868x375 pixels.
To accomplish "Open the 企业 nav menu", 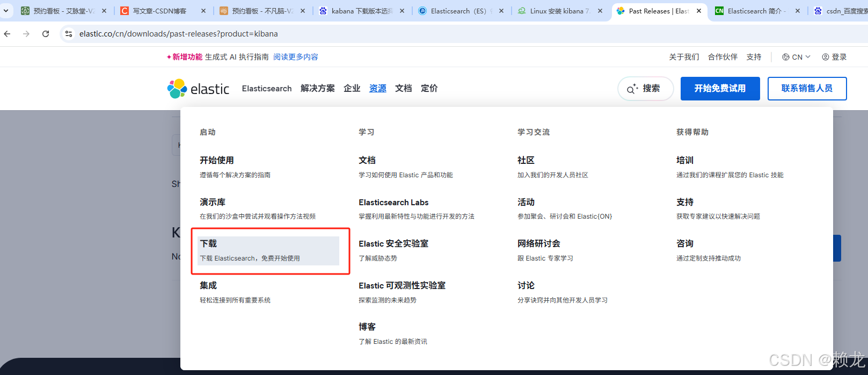I will point(352,89).
